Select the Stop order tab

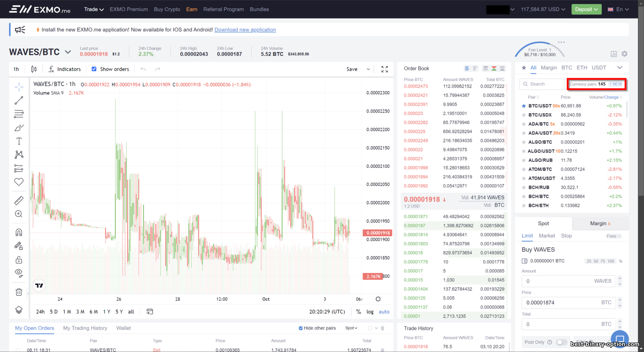click(566, 236)
